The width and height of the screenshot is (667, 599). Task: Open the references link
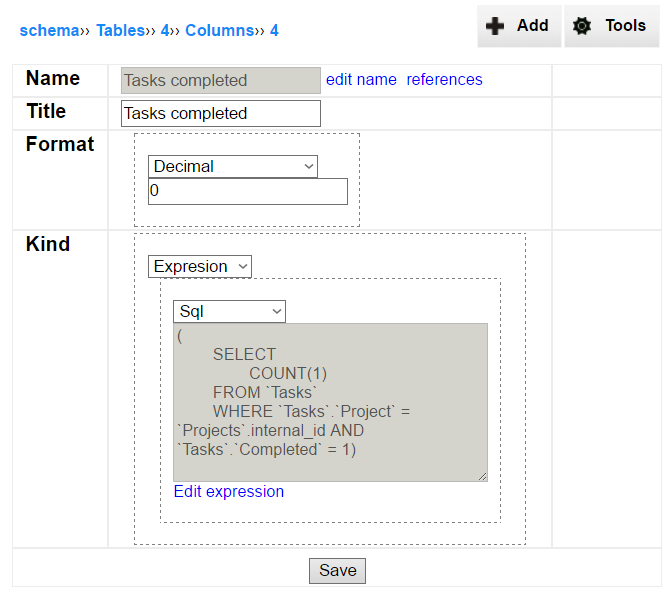445,80
